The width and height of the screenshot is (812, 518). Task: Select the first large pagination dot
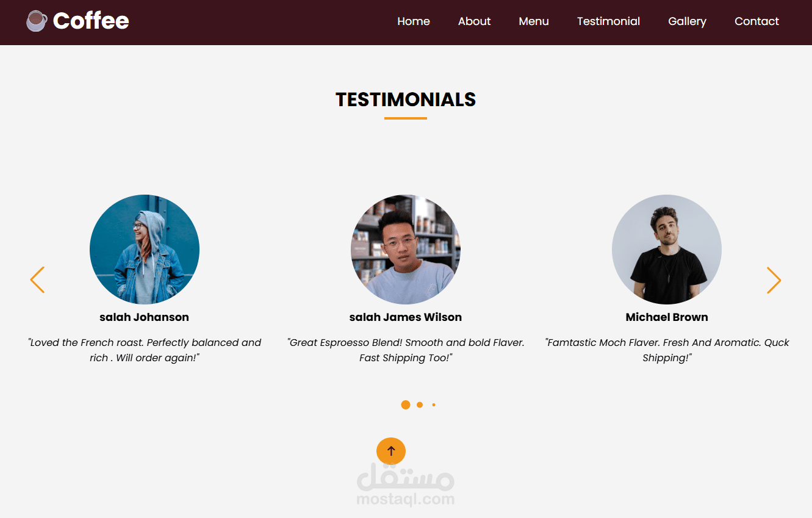pyautogui.click(x=406, y=405)
